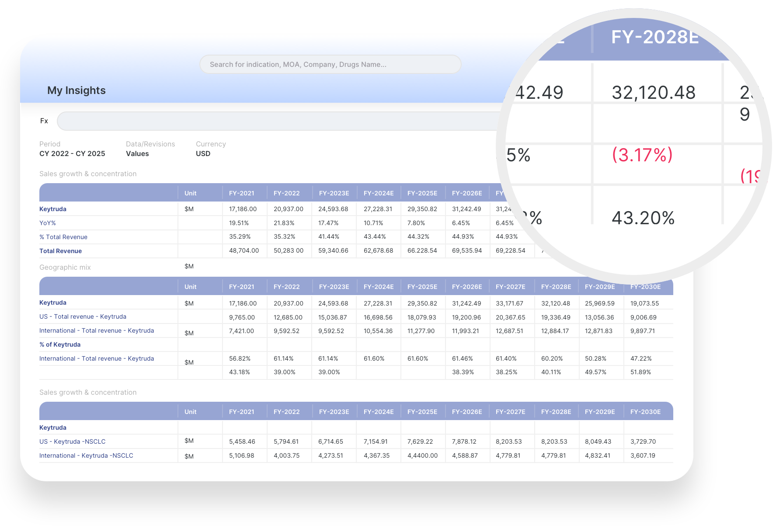Open the US - Total revenue - Keytruda row

point(83,316)
